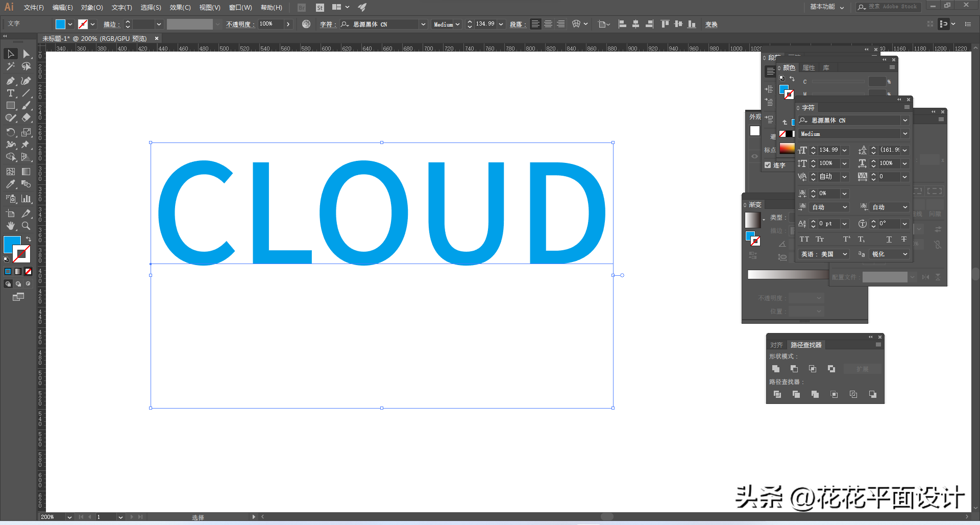Toggle Underline in Character panel
980x525 pixels.
(889, 239)
